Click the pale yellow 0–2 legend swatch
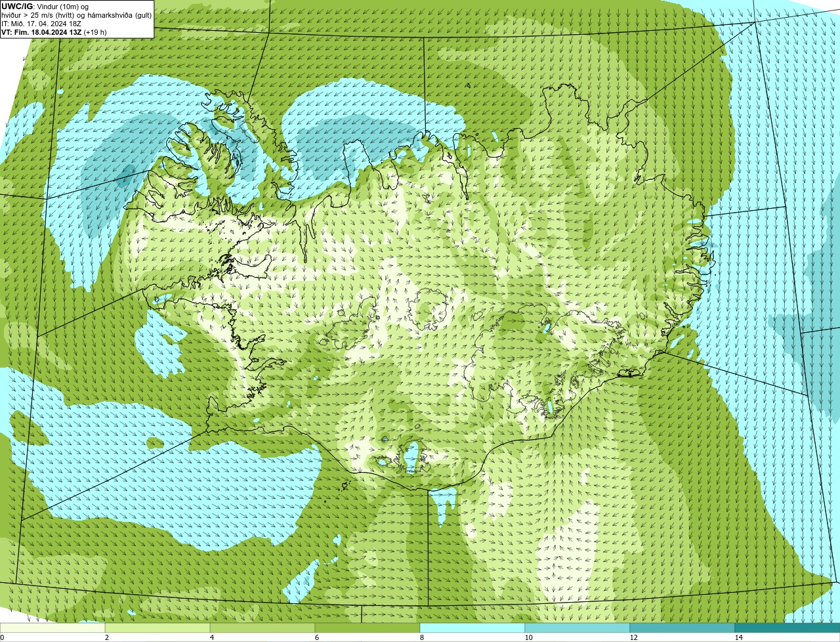 [x=52, y=628]
